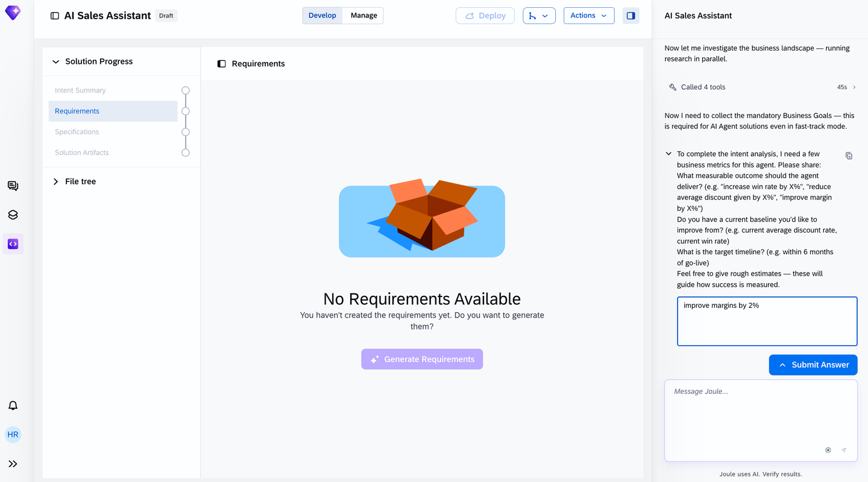Click the Deploy button
The width and height of the screenshot is (868, 482).
(485, 16)
